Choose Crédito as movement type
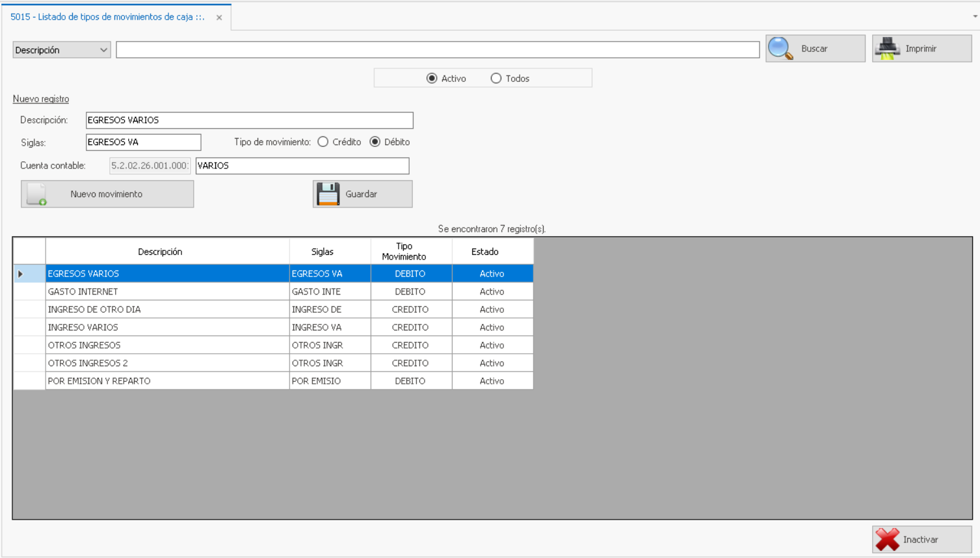The image size is (980, 558). (x=323, y=142)
